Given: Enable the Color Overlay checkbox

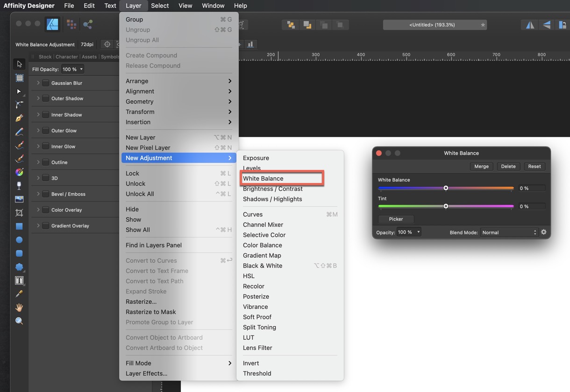Looking at the screenshot, I should [45, 210].
